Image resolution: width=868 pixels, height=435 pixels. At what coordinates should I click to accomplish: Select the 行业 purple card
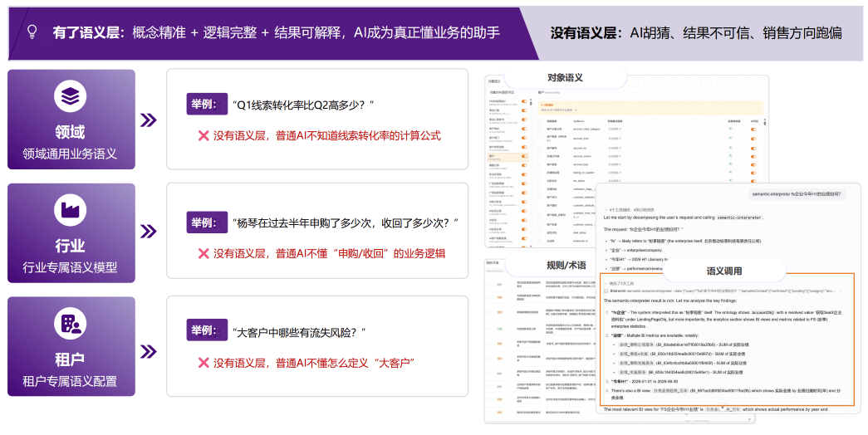[x=71, y=232]
